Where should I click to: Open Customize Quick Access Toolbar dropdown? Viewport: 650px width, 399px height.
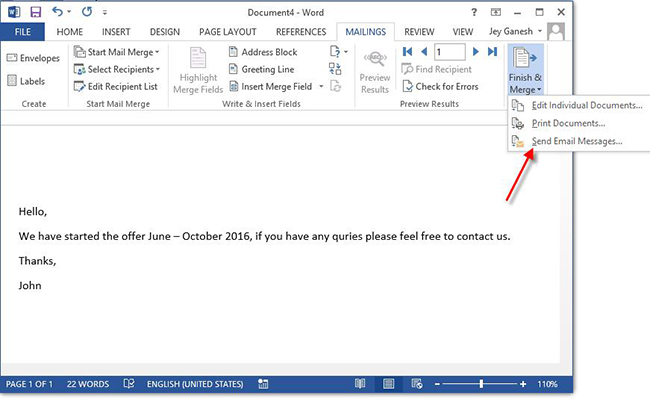[105, 12]
